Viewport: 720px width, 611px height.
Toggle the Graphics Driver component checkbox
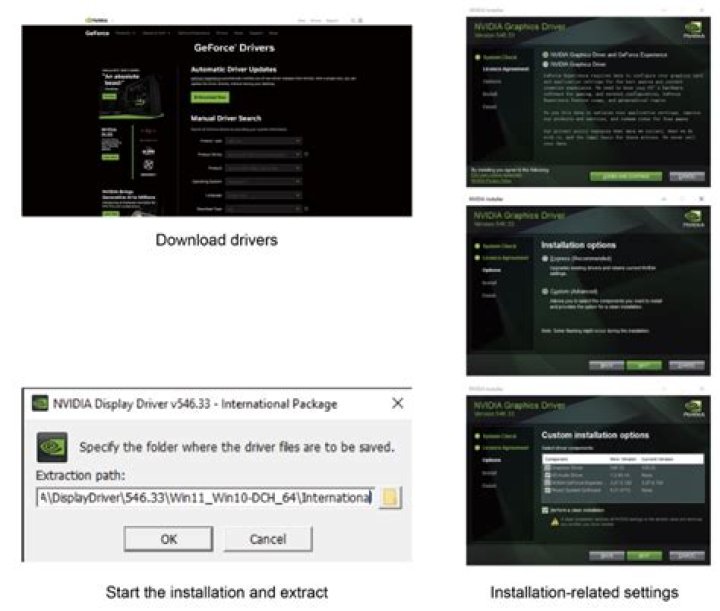pos(547,468)
